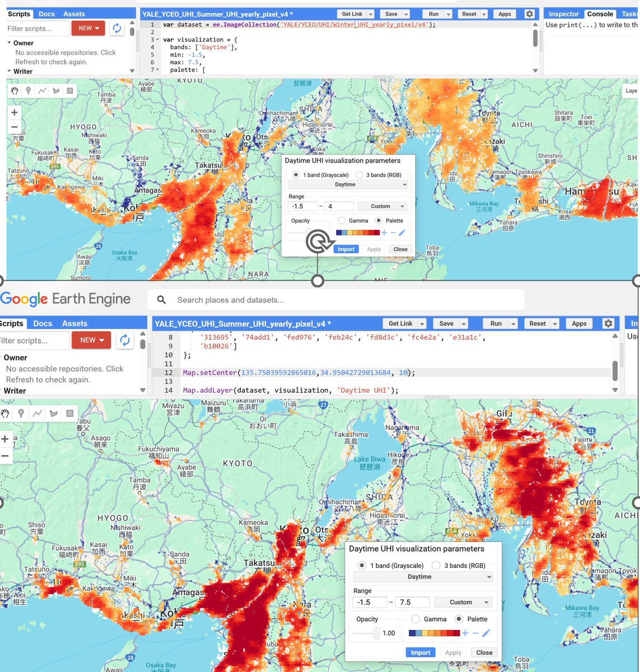Click Run button in upper toolbar
This screenshot has width=640, height=672.
coord(433,14)
